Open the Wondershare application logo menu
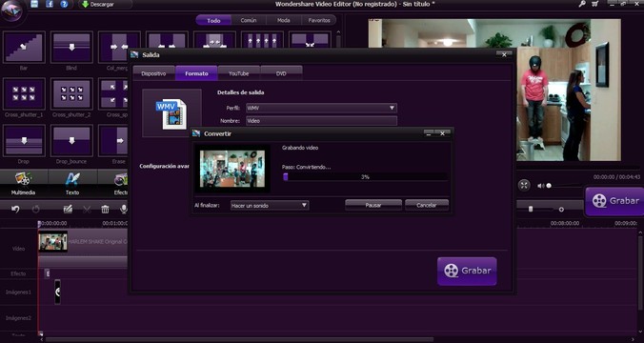Image resolution: width=644 pixels, height=343 pixels. 12,12
